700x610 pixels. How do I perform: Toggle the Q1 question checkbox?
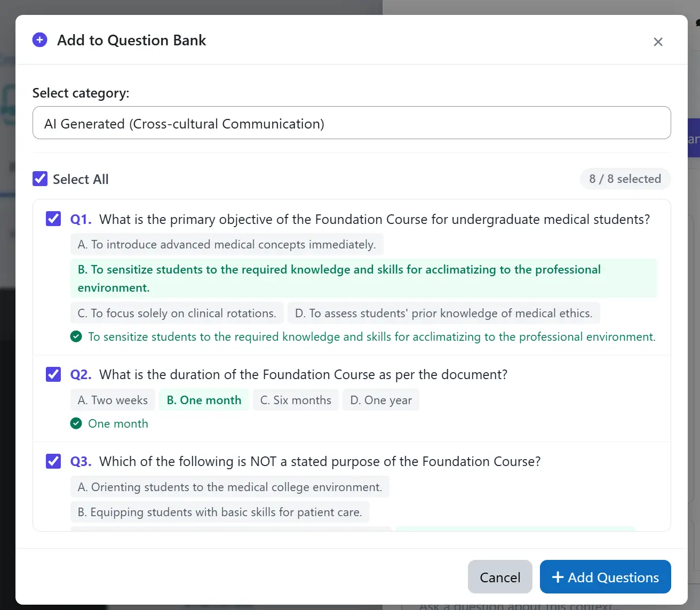click(53, 219)
